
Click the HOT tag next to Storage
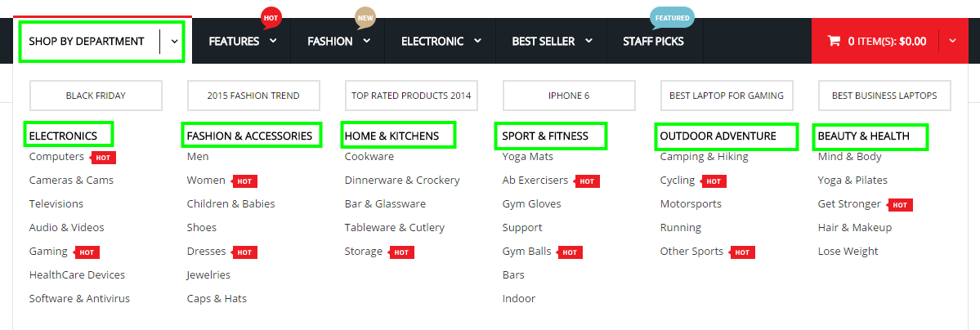point(401,252)
